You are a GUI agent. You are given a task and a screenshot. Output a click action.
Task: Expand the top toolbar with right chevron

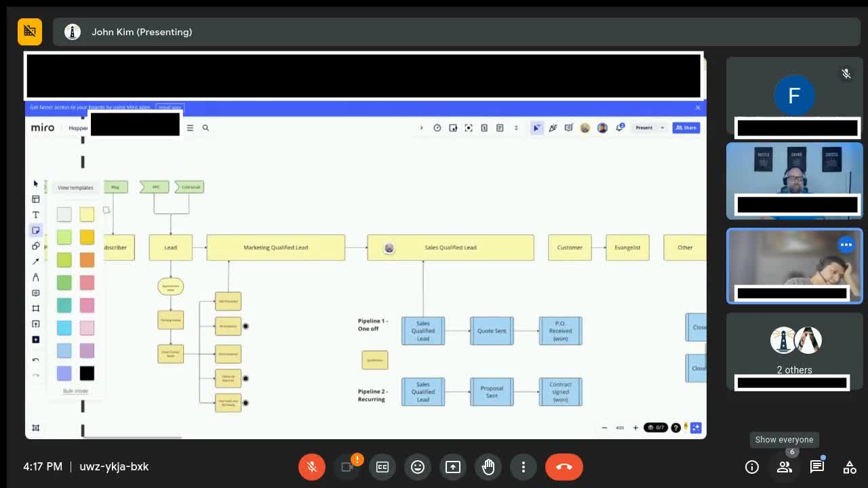421,127
